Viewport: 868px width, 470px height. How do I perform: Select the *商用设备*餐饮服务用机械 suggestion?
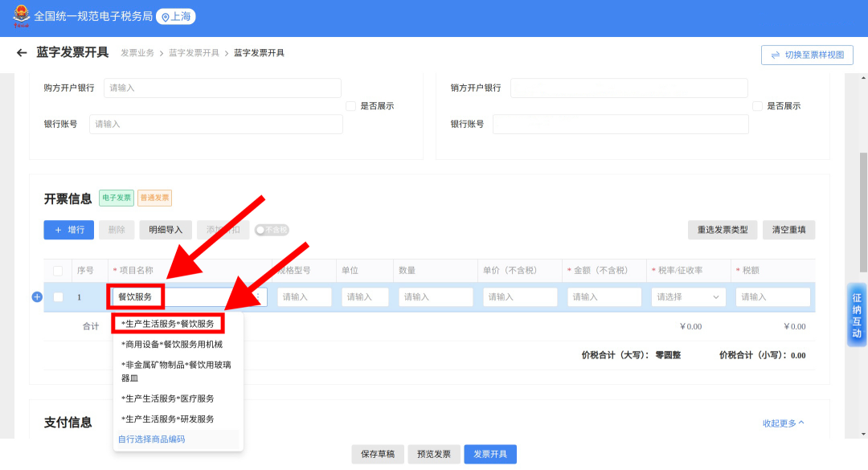[172, 345]
